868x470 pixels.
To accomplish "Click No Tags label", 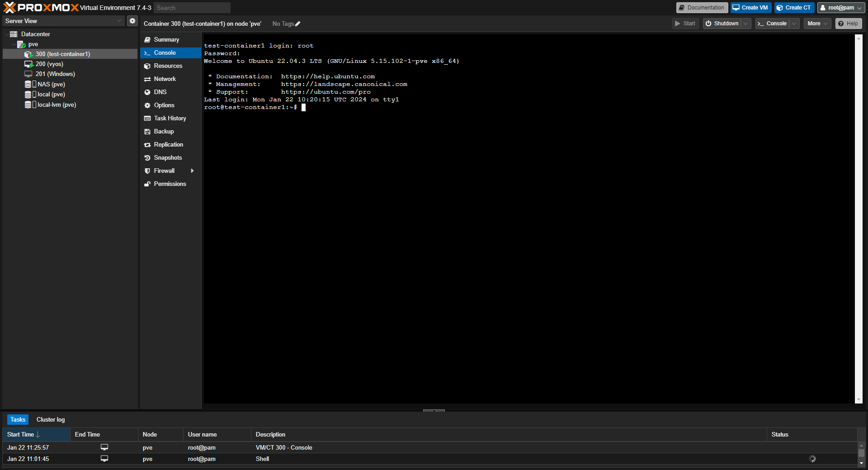I will [283, 24].
